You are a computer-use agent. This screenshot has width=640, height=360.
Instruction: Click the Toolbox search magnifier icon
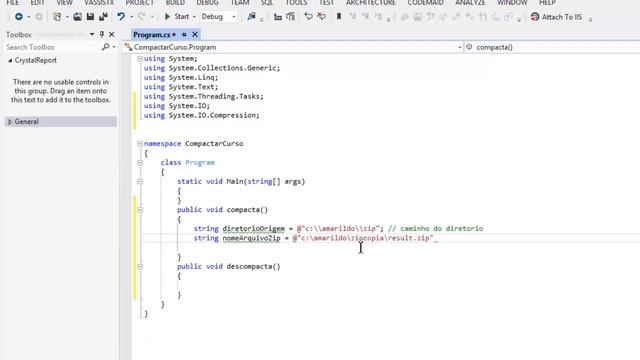click(105, 47)
